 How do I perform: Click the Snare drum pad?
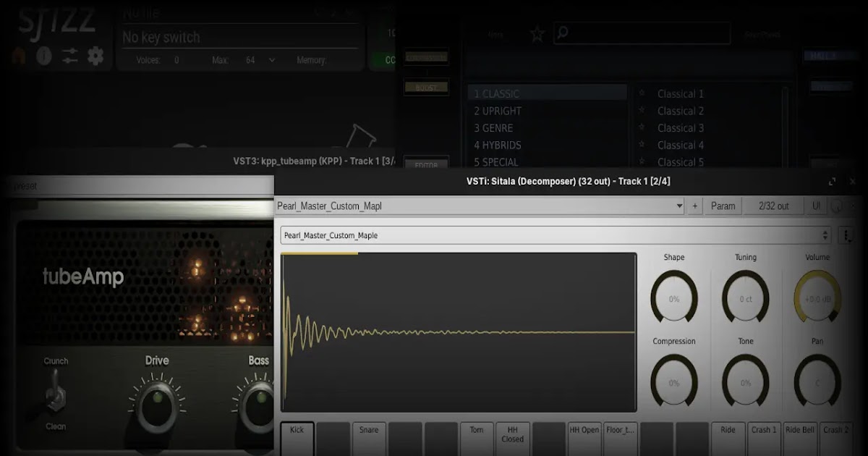pyautogui.click(x=369, y=437)
